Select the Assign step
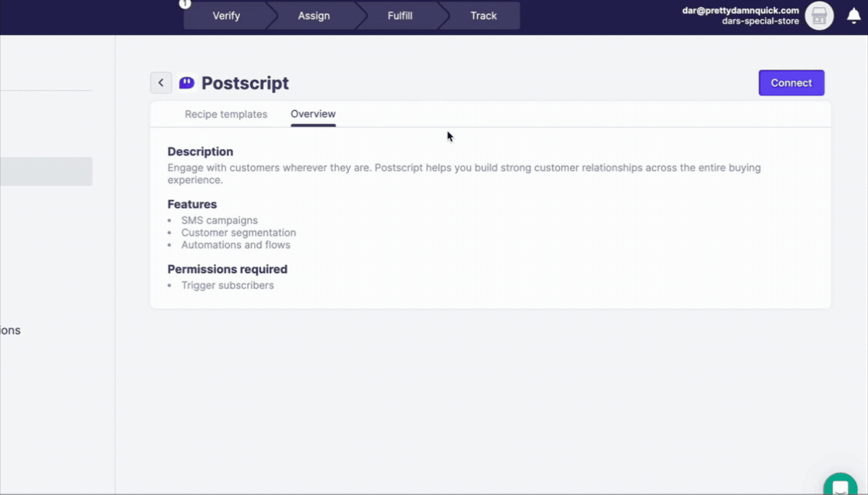The image size is (868, 495). click(x=313, y=16)
